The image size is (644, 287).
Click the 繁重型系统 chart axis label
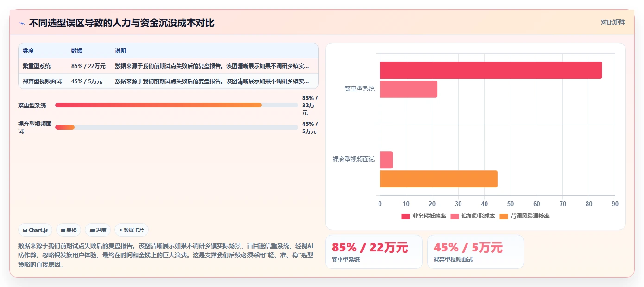point(360,89)
